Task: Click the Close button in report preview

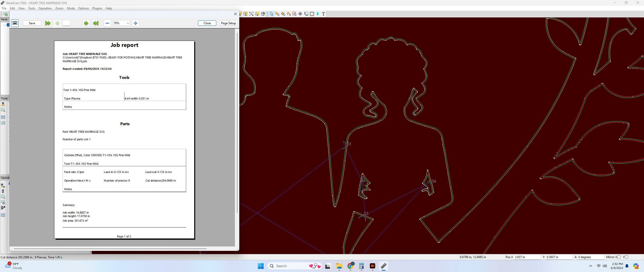Action: (x=207, y=23)
